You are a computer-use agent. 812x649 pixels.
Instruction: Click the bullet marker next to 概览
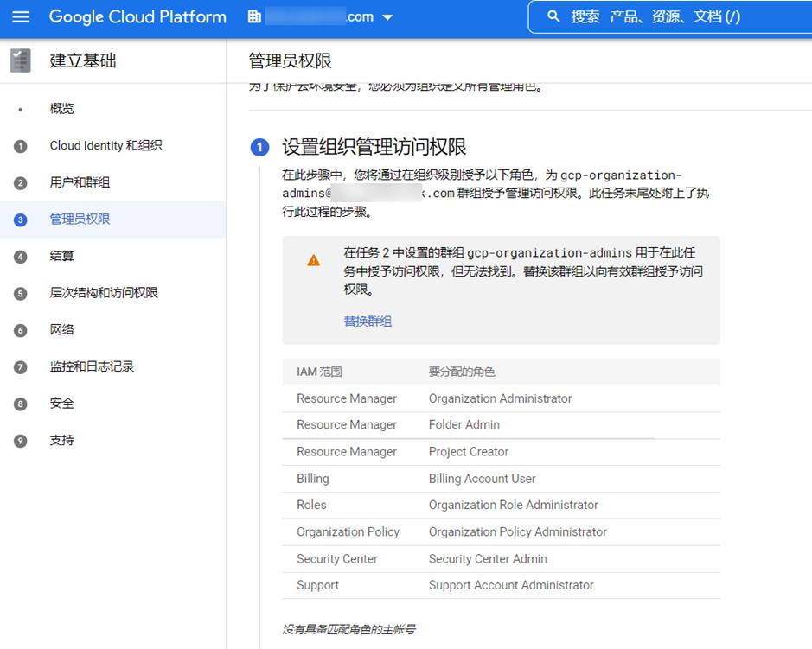coord(20,108)
